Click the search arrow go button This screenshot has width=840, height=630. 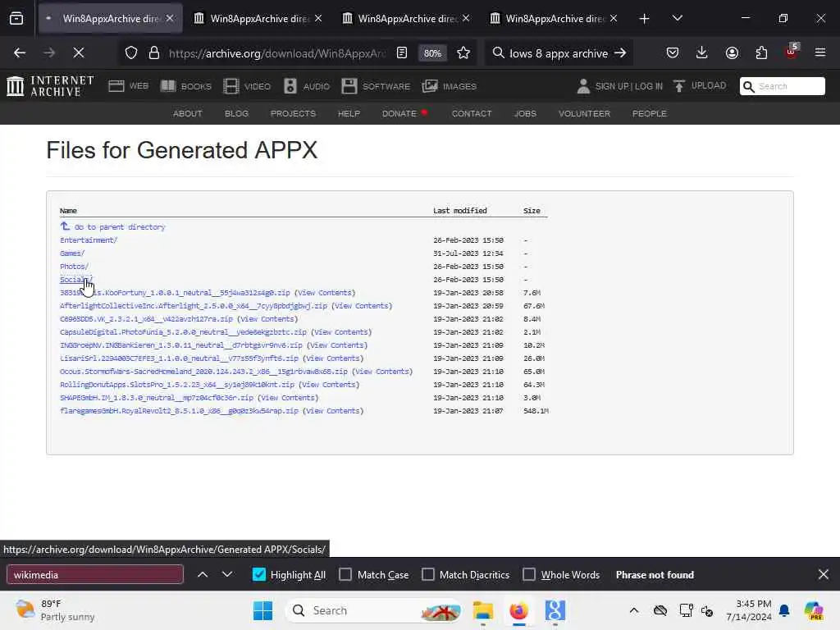coord(620,53)
